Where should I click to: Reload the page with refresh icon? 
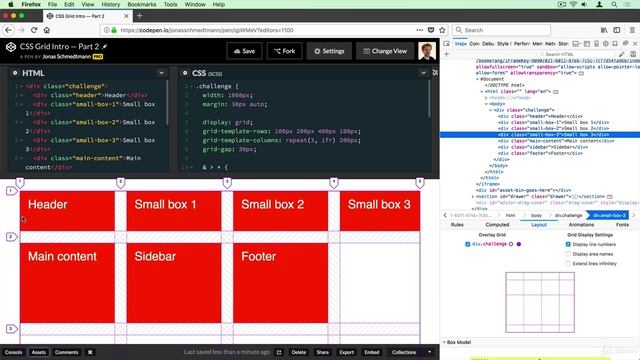tap(34, 30)
